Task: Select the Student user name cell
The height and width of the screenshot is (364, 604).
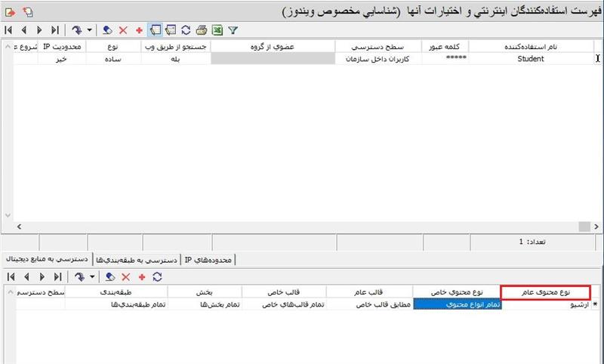Action: coord(530,58)
